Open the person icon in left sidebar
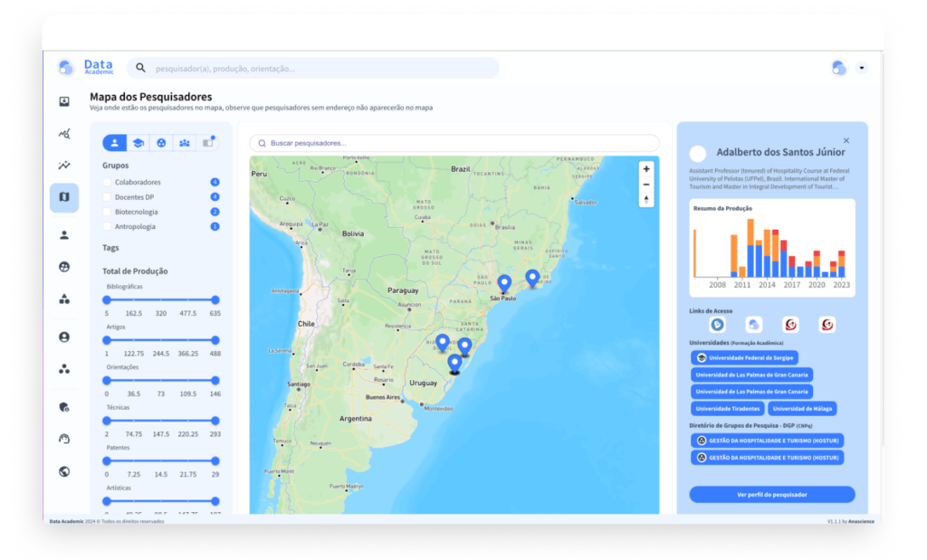 click(64, 235)
